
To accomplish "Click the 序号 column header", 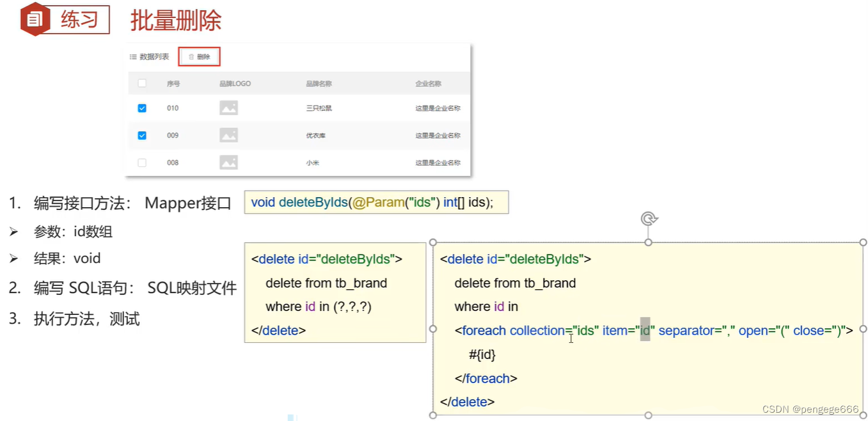I will (x=173, y=84).
